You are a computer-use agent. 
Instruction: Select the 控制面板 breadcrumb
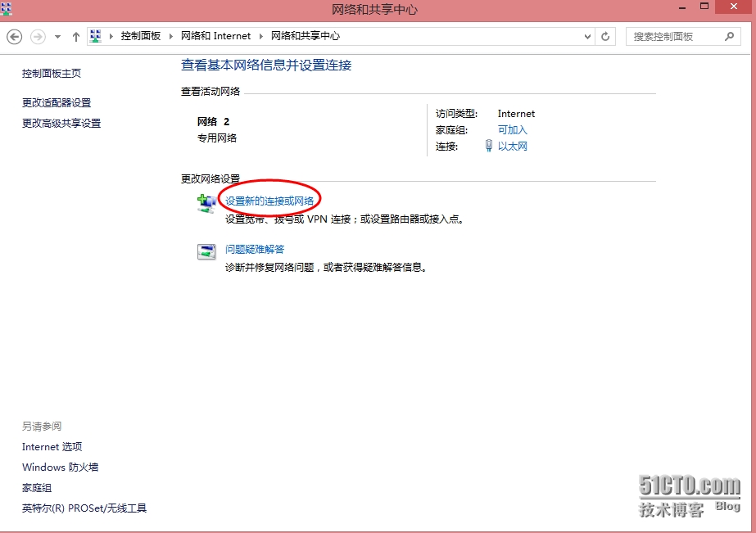[x=140, y=36]
